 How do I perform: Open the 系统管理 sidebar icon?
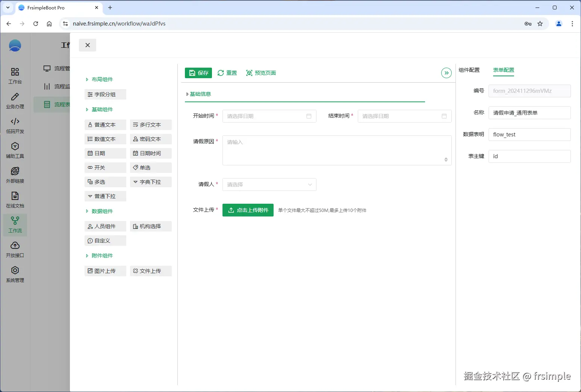(x=15, y=274)
